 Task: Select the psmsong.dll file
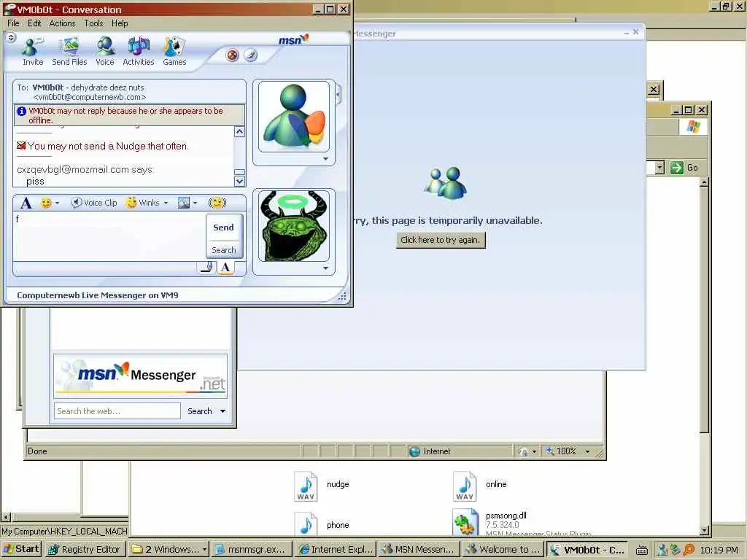(522, 524)
